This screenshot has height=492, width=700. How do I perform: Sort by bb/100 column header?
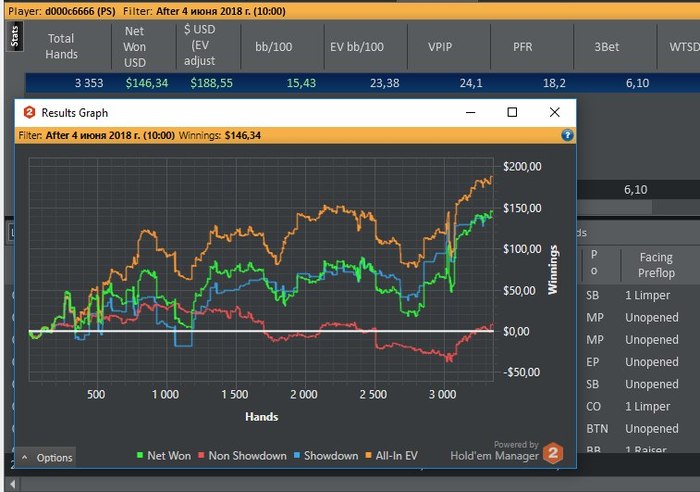point(274,47)
